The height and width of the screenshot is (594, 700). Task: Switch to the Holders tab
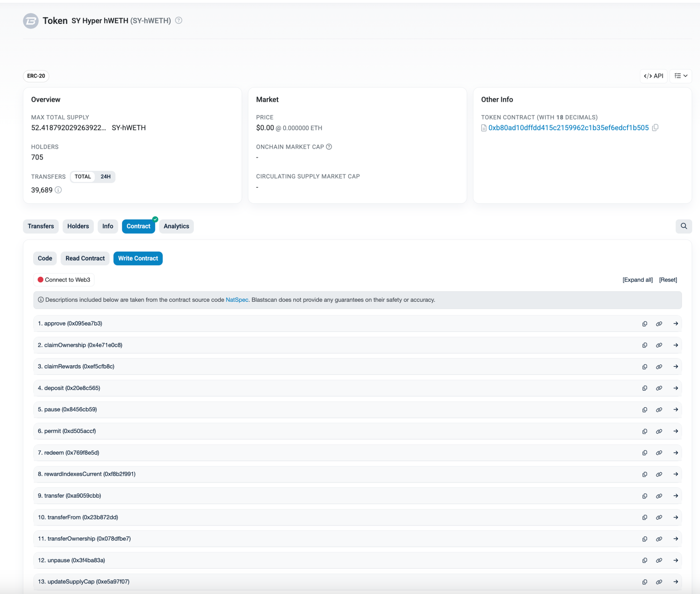(x=78, y=226)
